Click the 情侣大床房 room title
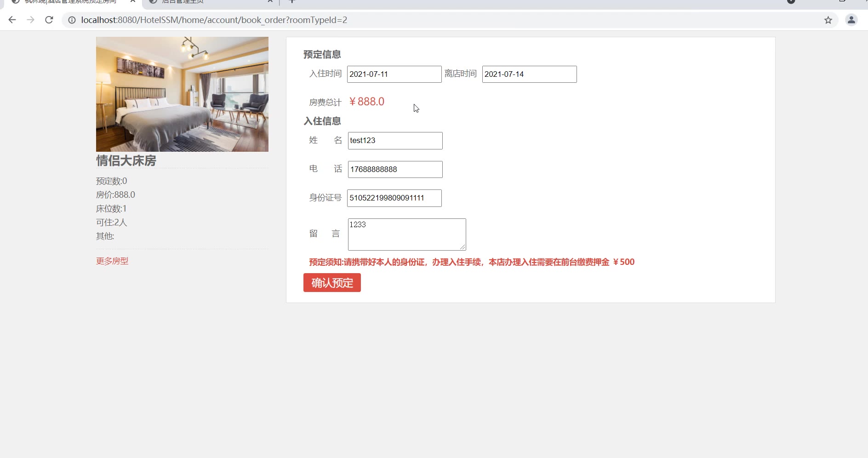The width and height of the screenshot is (868, 458). (126, 160)
